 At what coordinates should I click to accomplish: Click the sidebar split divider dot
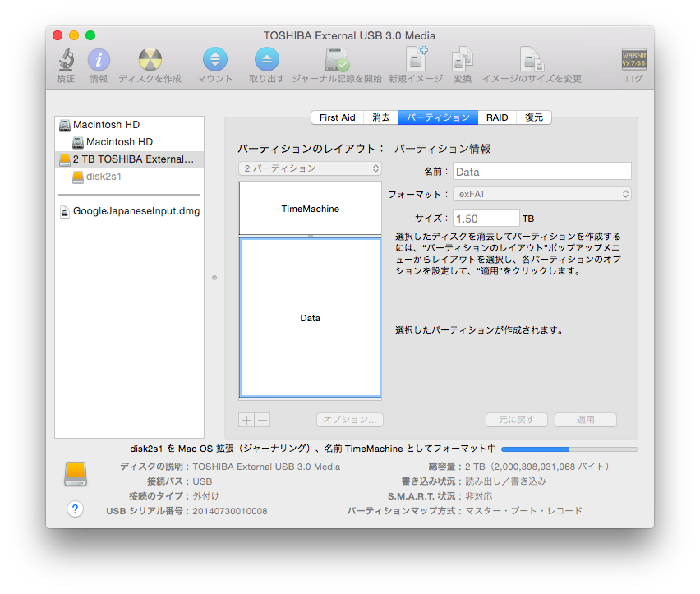[x=214, y=278]
